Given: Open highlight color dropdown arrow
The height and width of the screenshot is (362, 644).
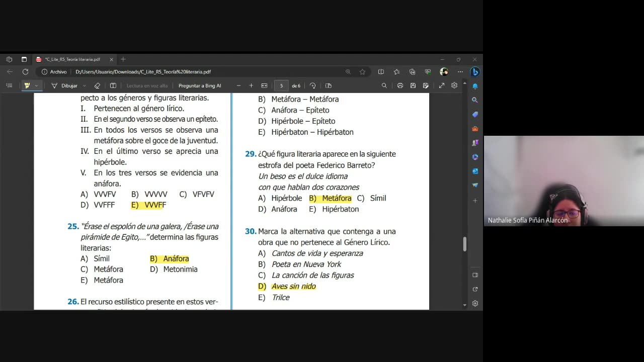Looking at the screenshot, I should [x=36, y=85].
